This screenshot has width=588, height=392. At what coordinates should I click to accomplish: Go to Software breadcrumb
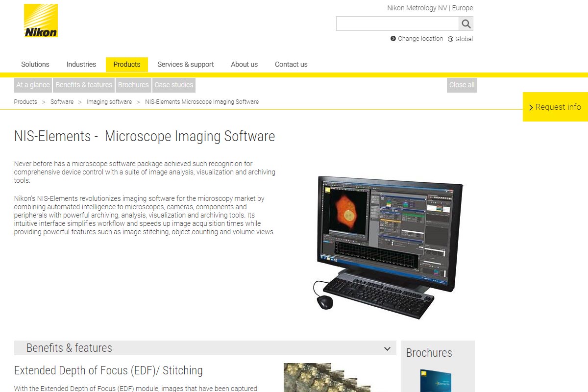[62, 102]
